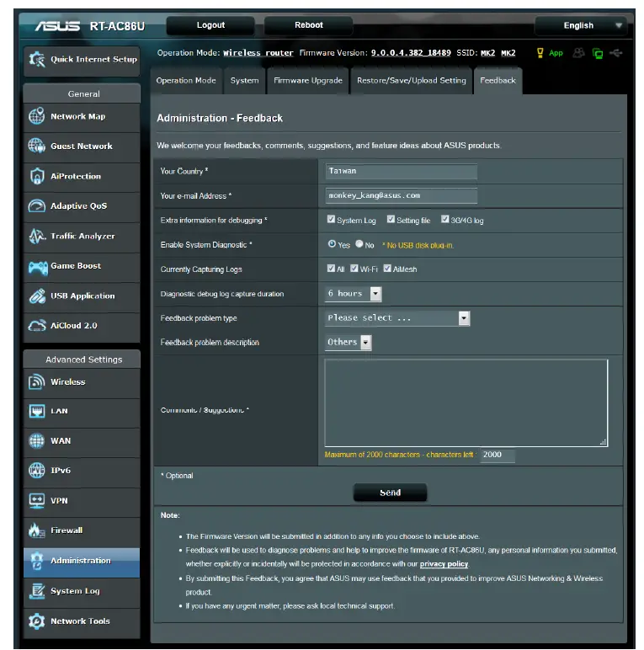Image resolution: width=644 pixels, height=650 pixels.
Task: Open Wireless settings icon
Action: click(x=36, y=381)
